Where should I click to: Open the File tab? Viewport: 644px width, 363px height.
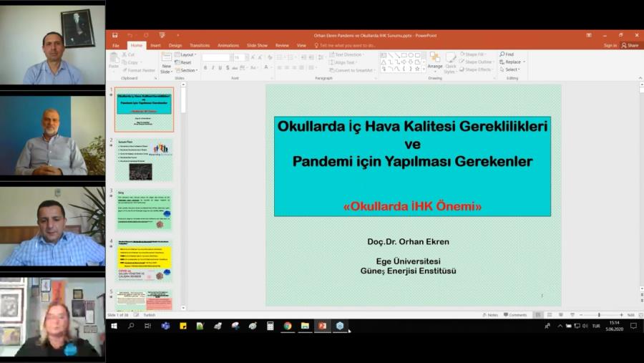tap(116, 46)
